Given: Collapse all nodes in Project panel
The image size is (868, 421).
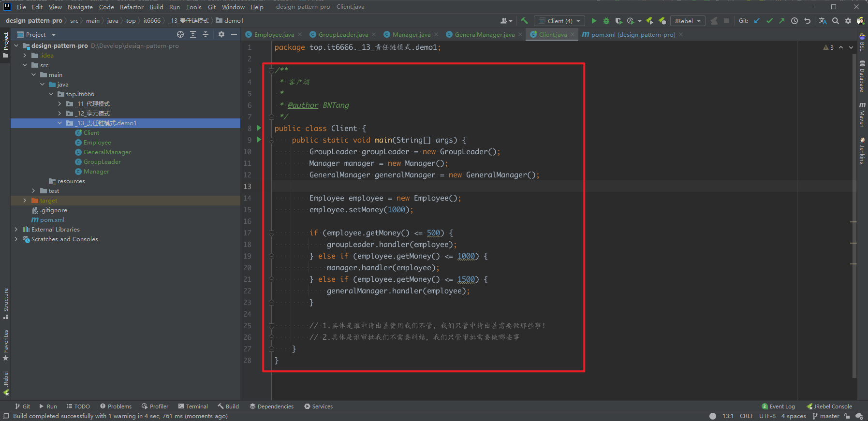Looking at the screenshot, I should click(206, 34).
